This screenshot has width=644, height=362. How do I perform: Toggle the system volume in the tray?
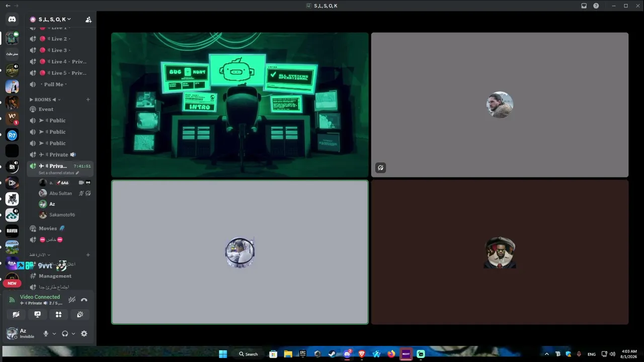point(612,354)
